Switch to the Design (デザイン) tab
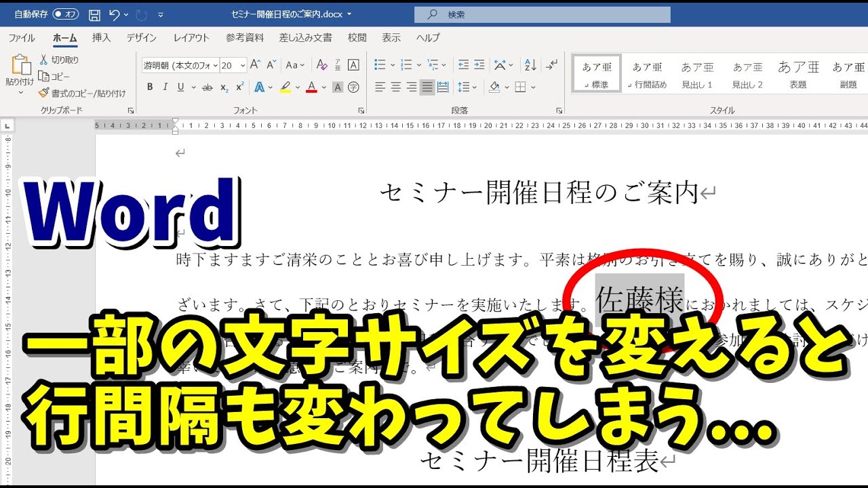Screen dimensions: 868x488 (141, 38)
